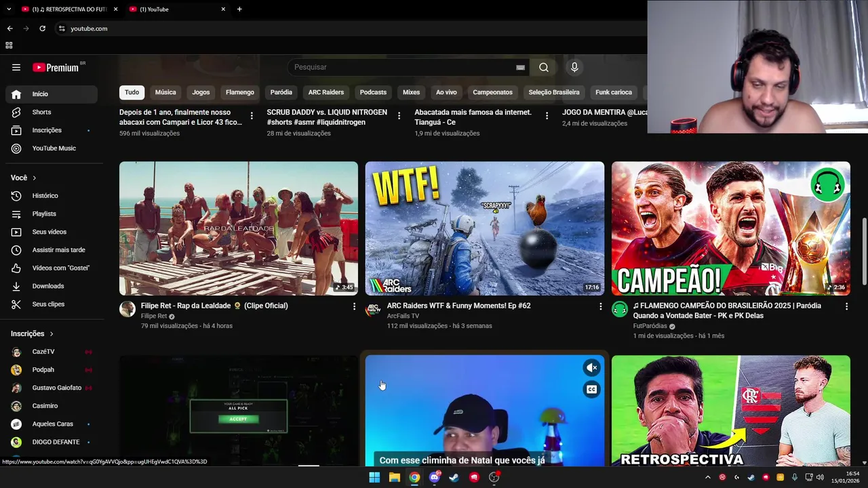Open the Shorts sidebar entry
The height and width of the screenshot is (488, 868).
(x=52, y=112)
